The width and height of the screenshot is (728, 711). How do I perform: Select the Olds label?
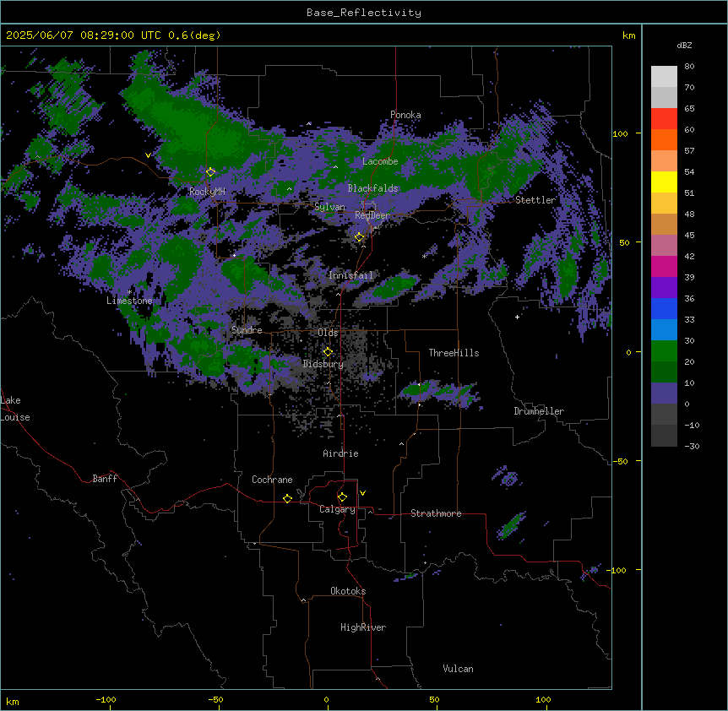(328, 333)
